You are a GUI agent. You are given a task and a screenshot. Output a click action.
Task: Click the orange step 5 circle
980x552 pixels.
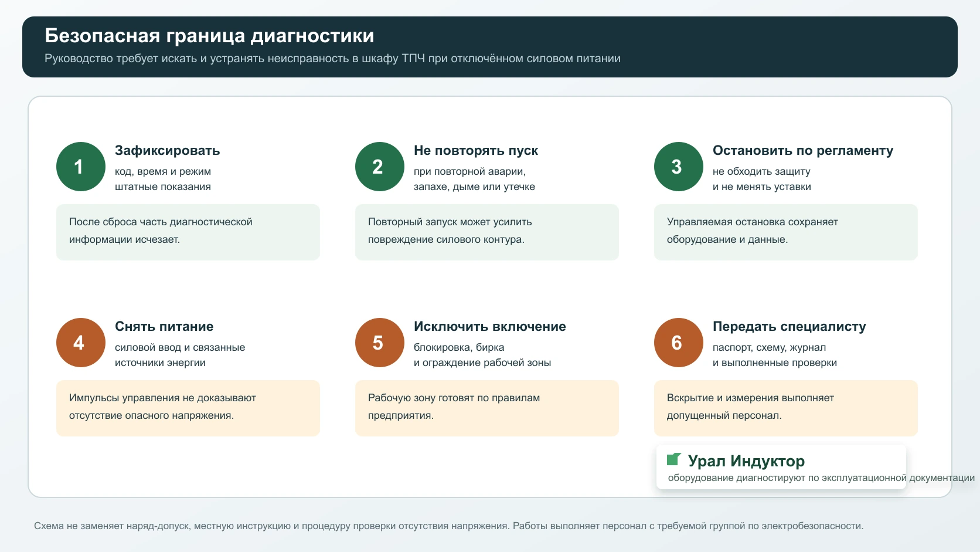coord(380,343)
